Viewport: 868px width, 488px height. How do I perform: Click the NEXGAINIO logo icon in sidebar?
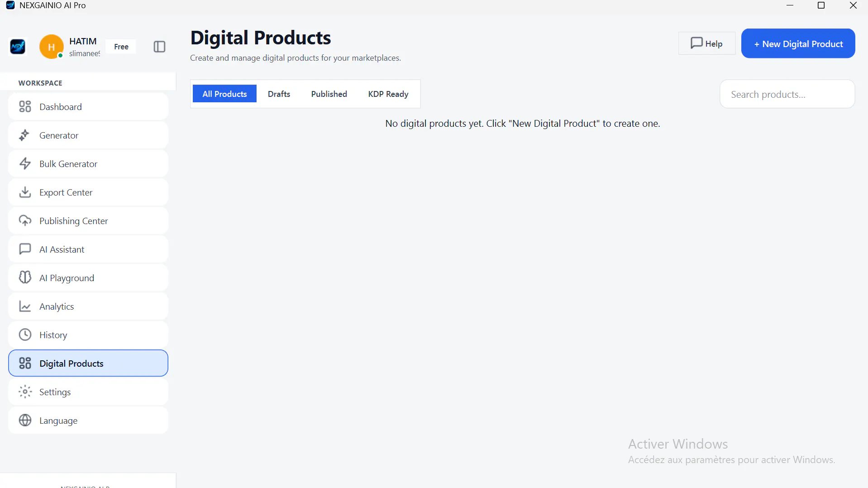point(18,47)
